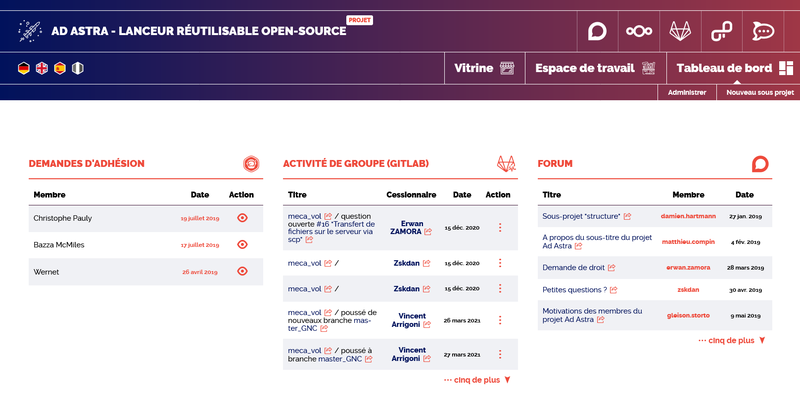The width and height of the screenshot is (800, 397).
Task: Open the Nextcloud icon in header
Action: click(x=639, y=31)
